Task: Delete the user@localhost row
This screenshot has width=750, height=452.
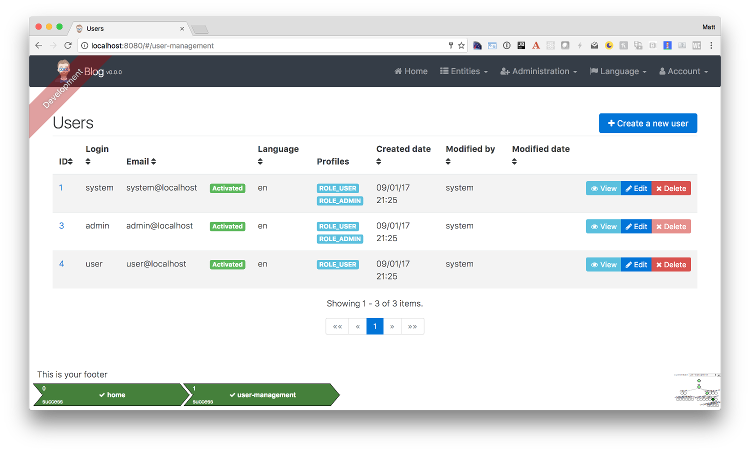Action: pyautogui.click(x=671, y=265)
